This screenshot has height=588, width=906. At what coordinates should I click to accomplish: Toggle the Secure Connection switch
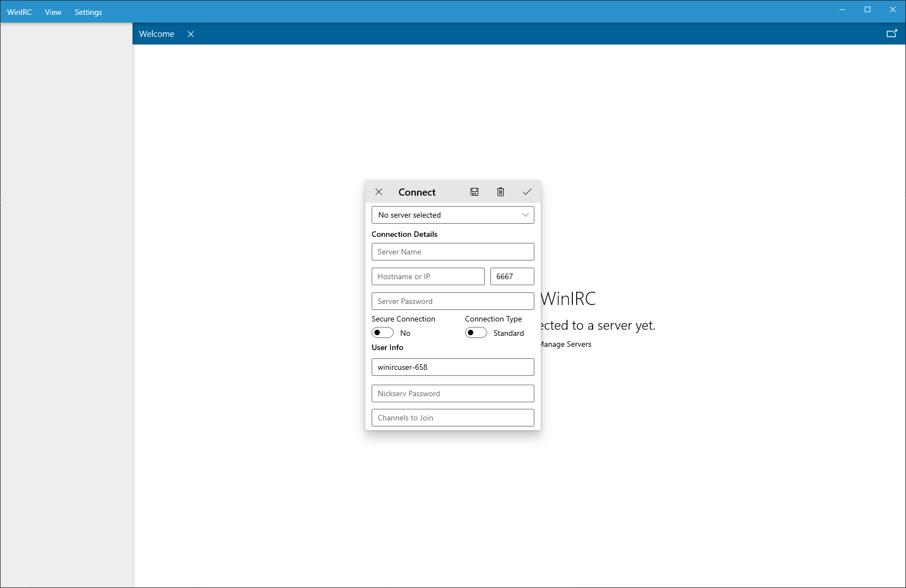pos(383,332)
